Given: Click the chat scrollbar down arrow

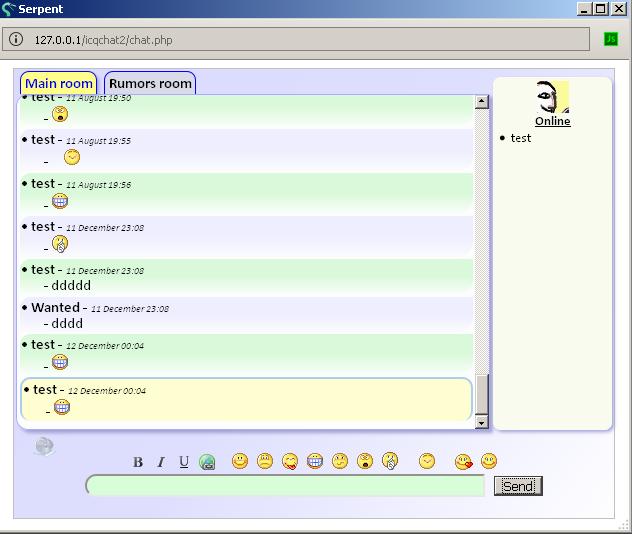Looking at the screenshot, I should click(x=481, y=423).
